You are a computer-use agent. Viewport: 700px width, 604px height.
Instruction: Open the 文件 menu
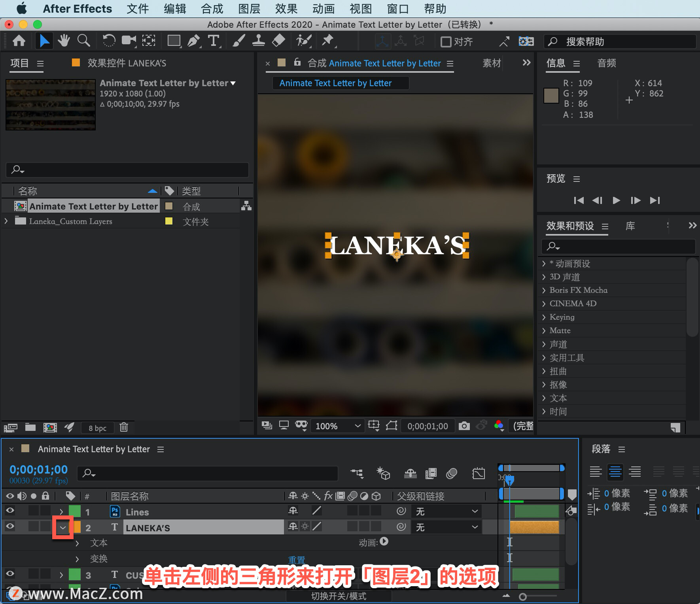[x=138, y=9]
